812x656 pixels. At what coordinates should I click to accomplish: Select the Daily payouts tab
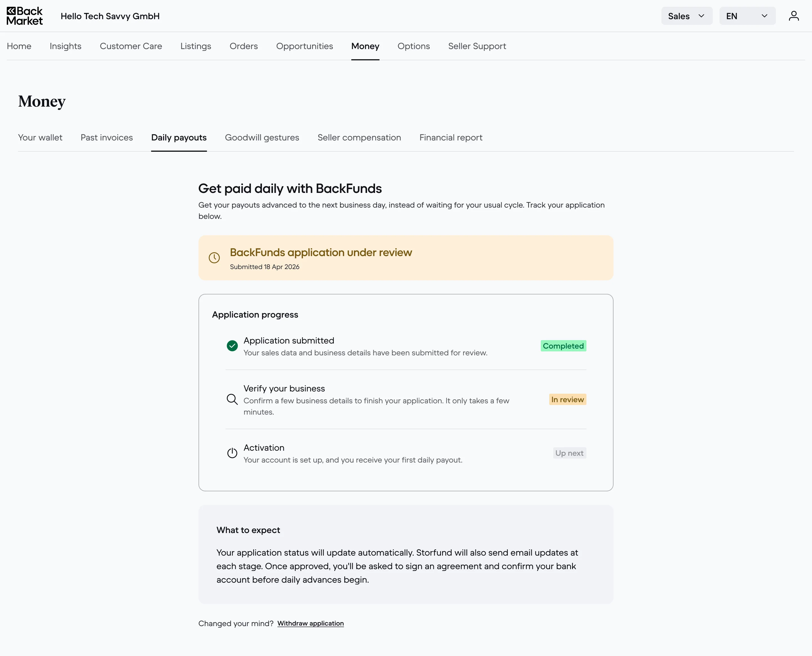pyautogui.click(x=179, y=138)
